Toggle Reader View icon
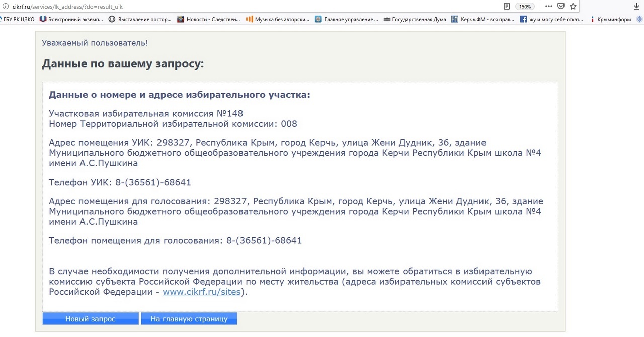 coord(507,7)
